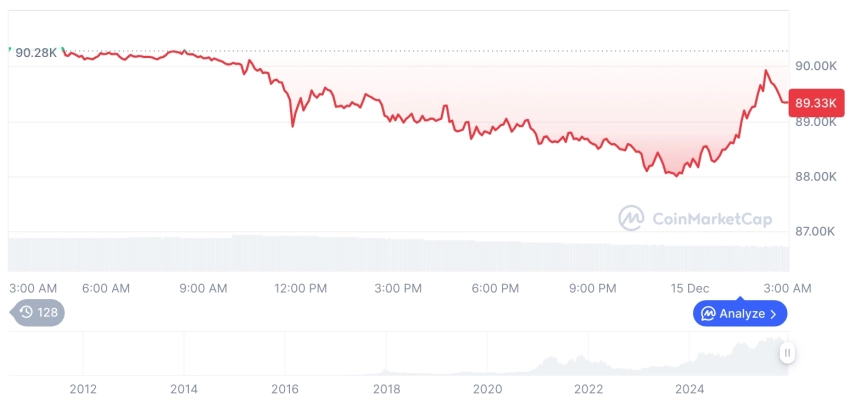Click the 87.00K price axis label
This screenshot has height=401, width=860.
pyautogui.click(x=815, y=231)
